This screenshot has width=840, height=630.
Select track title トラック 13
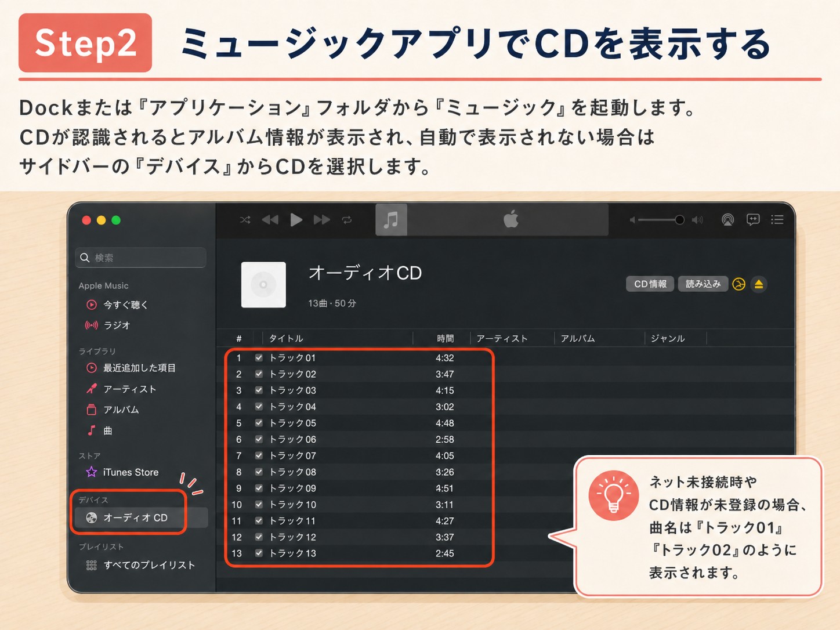coord(293,553)
